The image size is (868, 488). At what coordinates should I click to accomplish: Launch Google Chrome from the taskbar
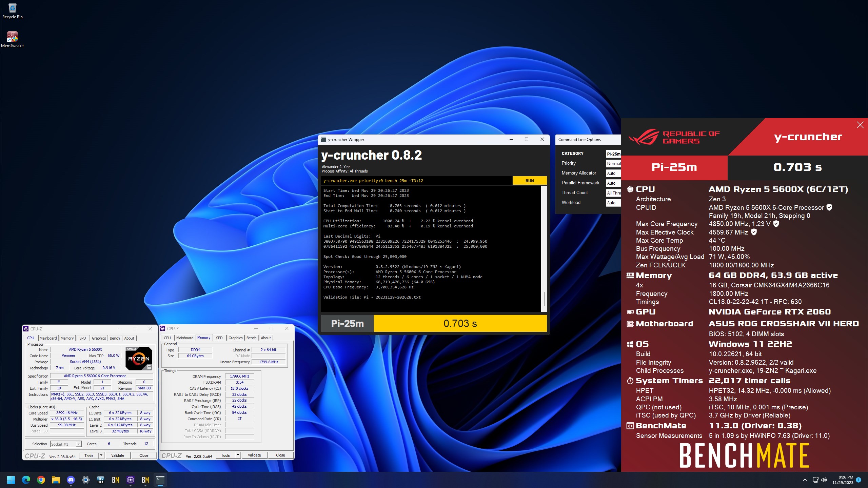click(41, 480)
